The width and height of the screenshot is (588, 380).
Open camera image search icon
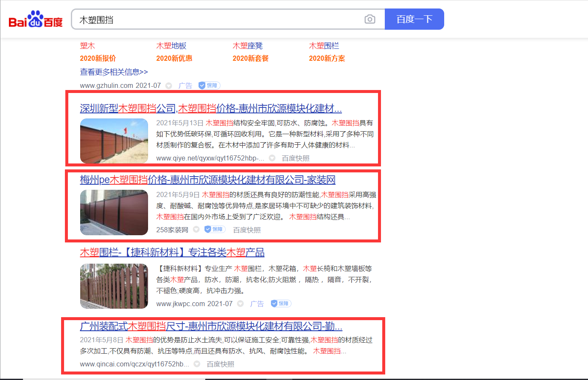[370, 20]
